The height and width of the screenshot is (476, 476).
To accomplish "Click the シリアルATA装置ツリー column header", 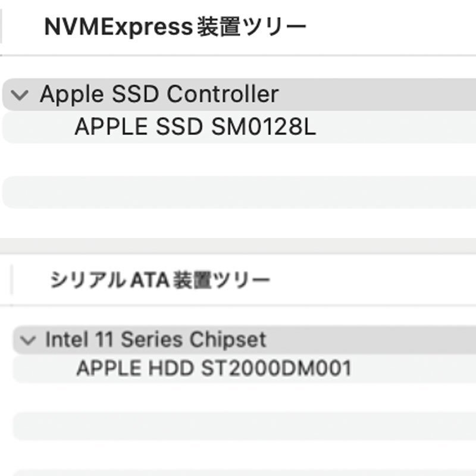I will coord(160,280).
